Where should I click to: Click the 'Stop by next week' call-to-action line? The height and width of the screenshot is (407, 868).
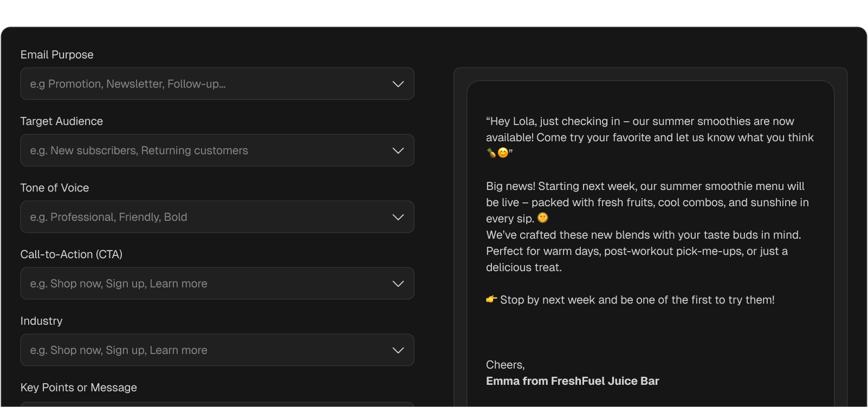(630, 300)
